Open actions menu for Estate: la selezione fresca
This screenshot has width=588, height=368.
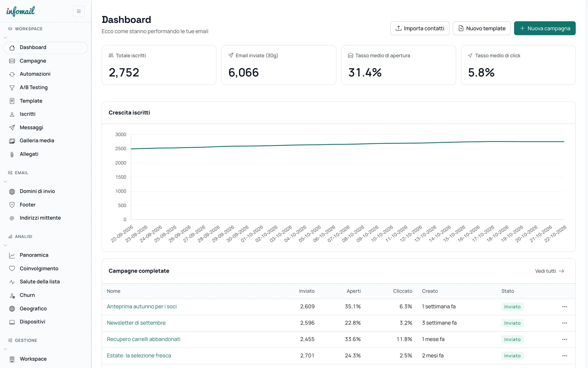pyautogui.click(x=565, y=356)
